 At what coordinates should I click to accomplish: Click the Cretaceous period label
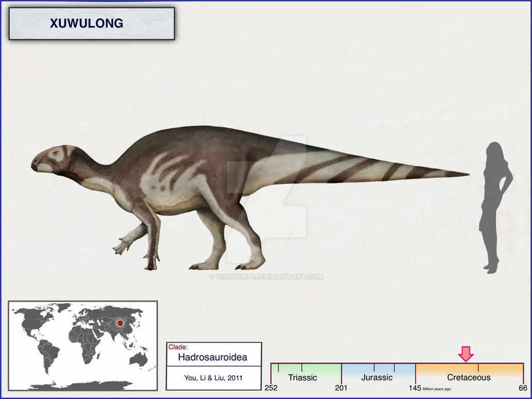pos(469,378)
